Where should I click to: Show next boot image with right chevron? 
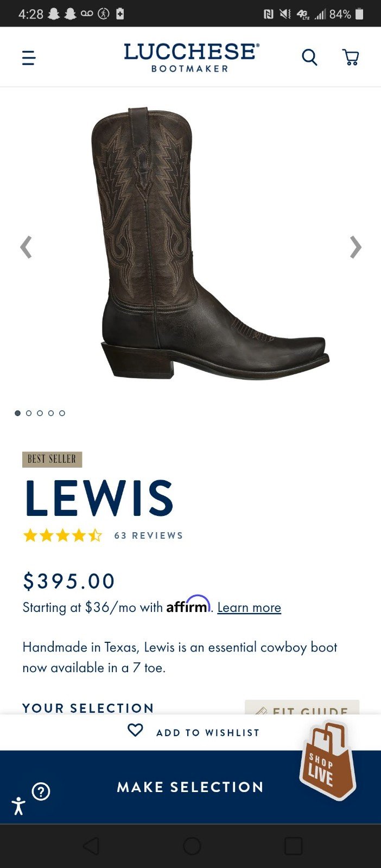(355, 247)
